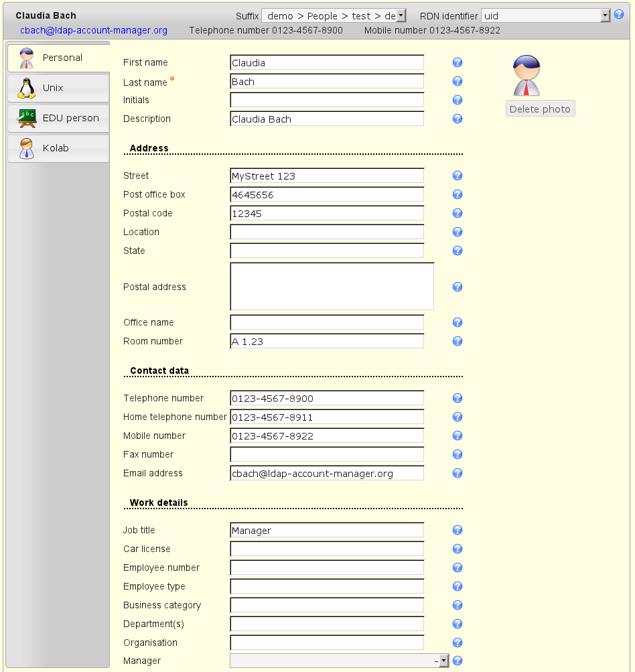Click help icon beside Room number
This screenshot has width=635, height=672.
(457, 341)
